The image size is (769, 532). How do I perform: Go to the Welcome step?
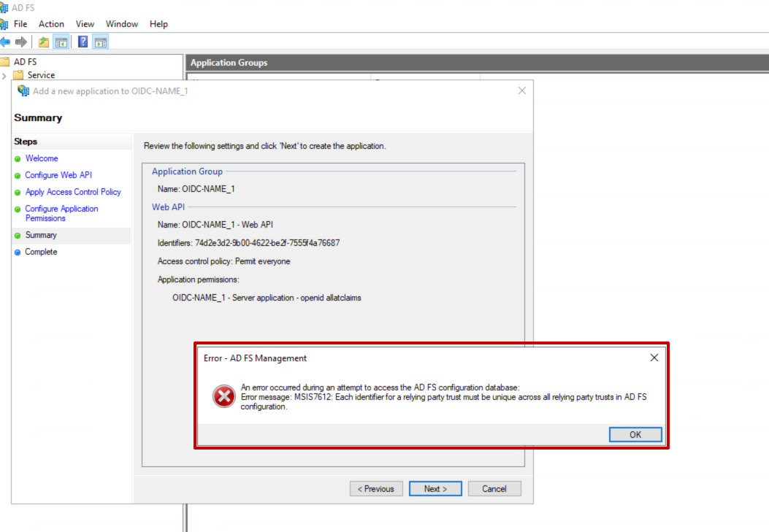pyautogui.click(x=42, y=158)
